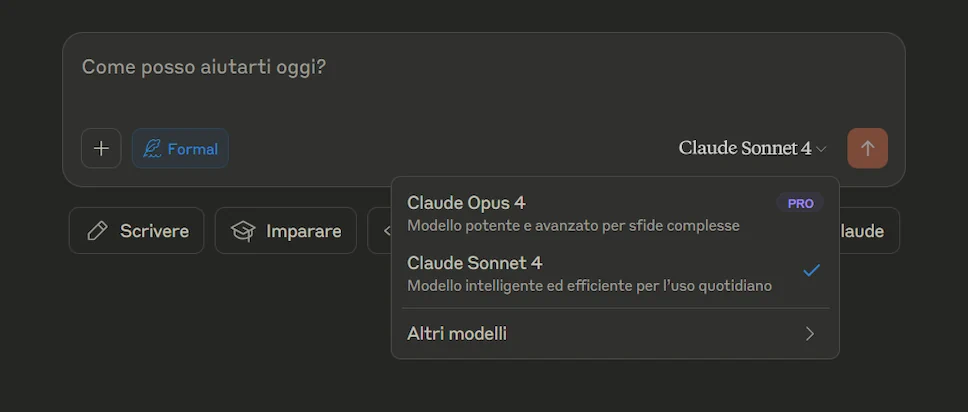Click the quill icon on the Formal style chip
This screenshot has height=412, width=968.
click(x=152, y=149)
